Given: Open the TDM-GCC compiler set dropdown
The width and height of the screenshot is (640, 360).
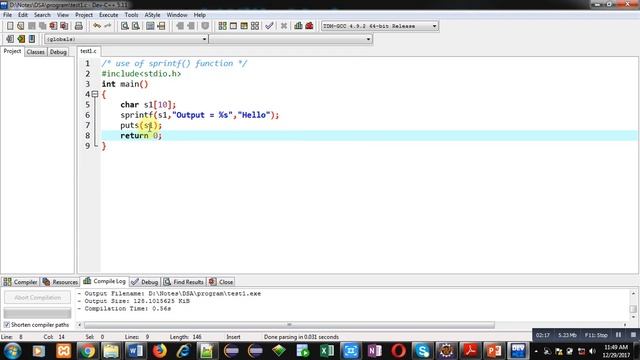Looking at the screenshot, I should coord(380,26).
